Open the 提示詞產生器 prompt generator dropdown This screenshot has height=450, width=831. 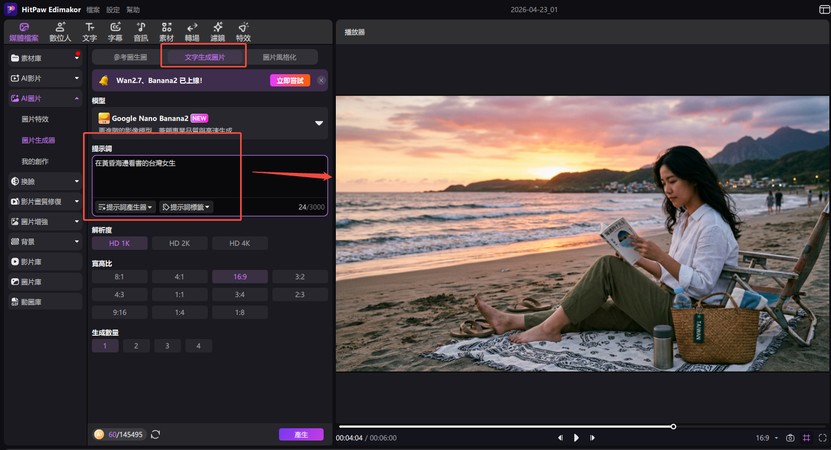click(x=125, y=207)
